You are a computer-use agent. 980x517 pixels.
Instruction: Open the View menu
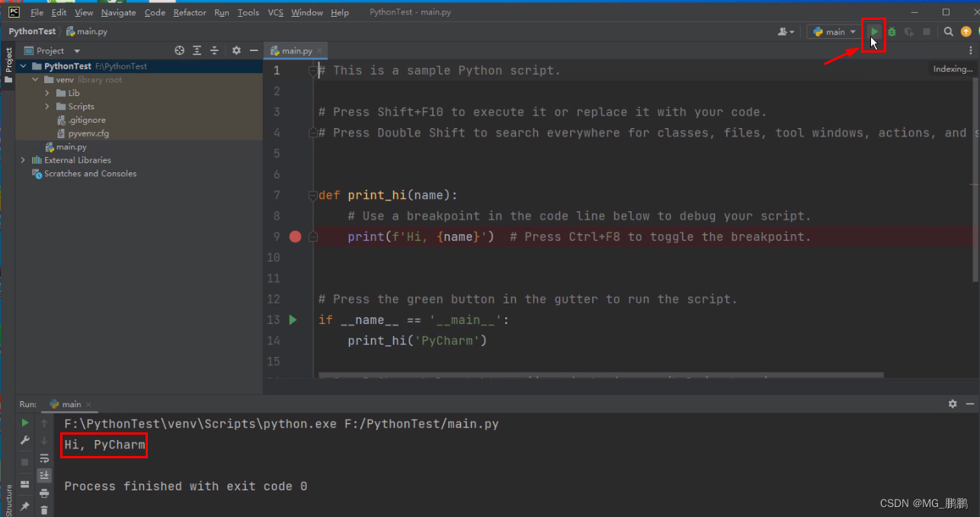[x=84, y=12]
